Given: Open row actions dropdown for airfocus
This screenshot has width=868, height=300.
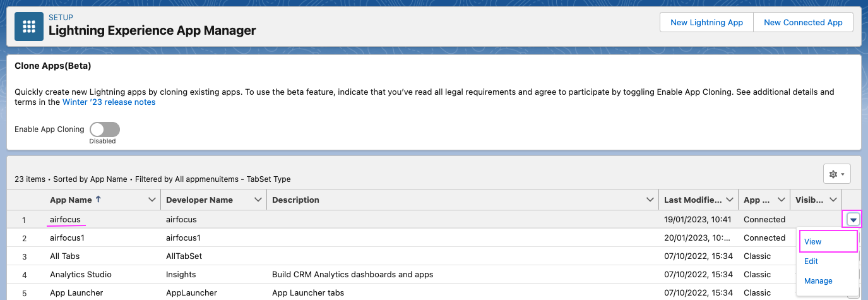Looking at the screenshot, I should (853, 220).
